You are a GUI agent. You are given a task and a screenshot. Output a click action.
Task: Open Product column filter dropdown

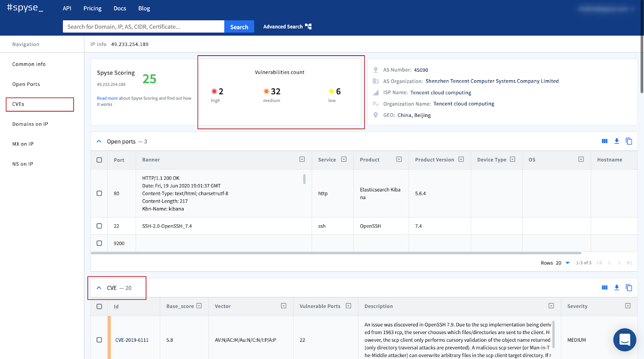pos(399,160)
